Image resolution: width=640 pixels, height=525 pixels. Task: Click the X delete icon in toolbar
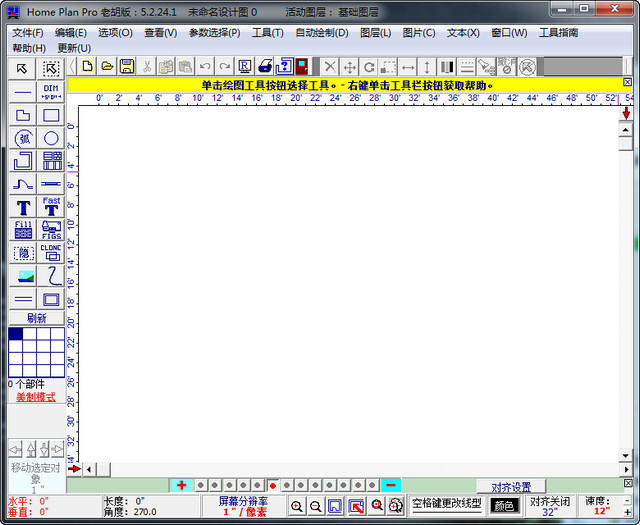coord(330,67)
